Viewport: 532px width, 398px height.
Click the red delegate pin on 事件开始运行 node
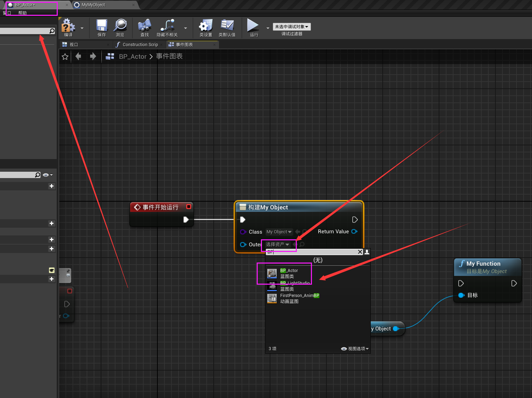click(x=189, y=207)
